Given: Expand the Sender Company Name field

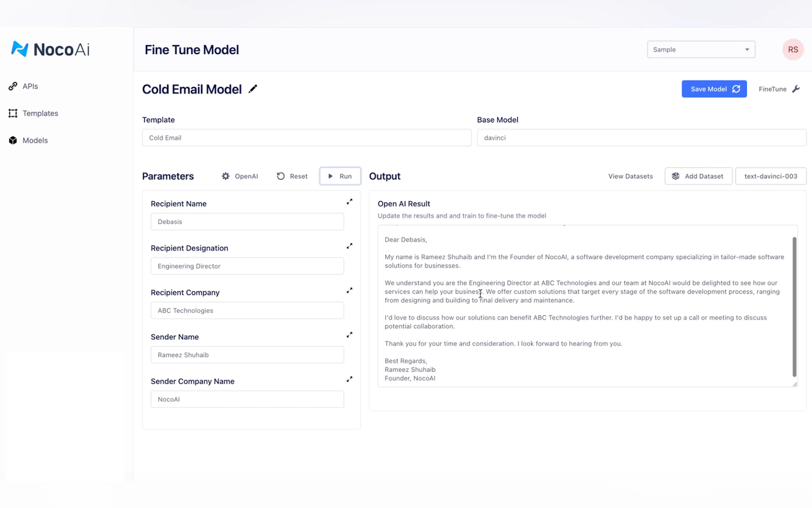Looking at the screenshot, I should coord(349,379).
